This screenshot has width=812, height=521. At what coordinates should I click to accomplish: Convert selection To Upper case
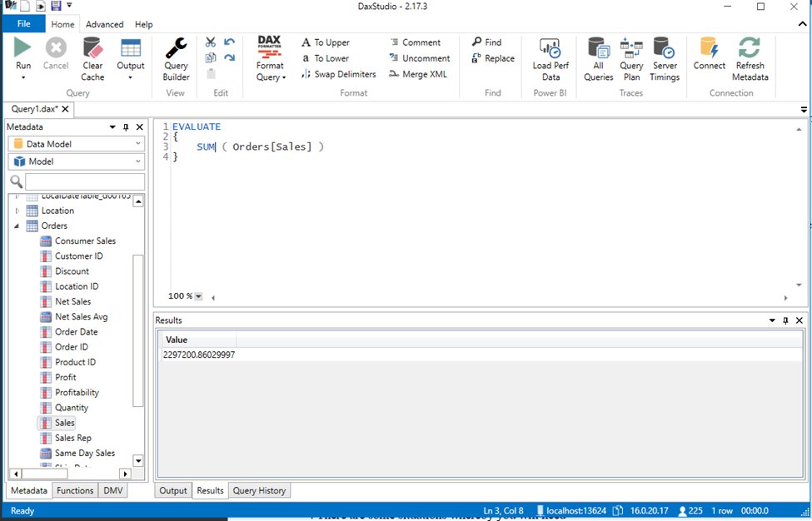[x=326, y=42]
